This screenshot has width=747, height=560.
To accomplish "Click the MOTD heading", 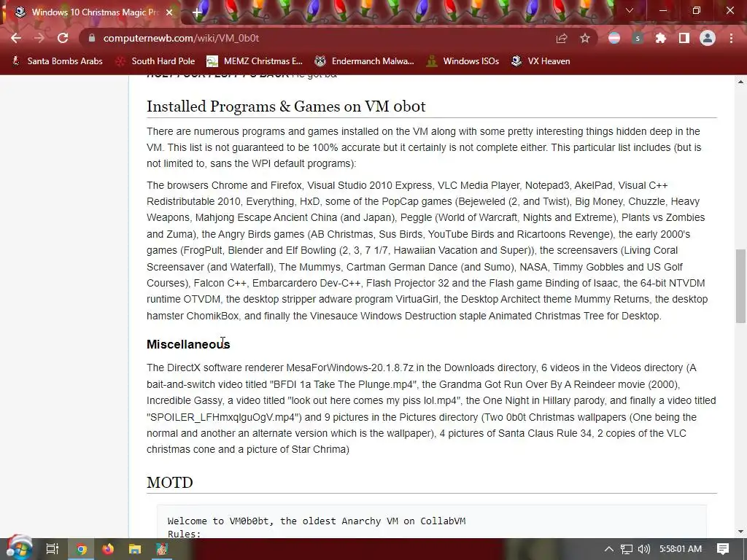I will [x=169, y=483].
